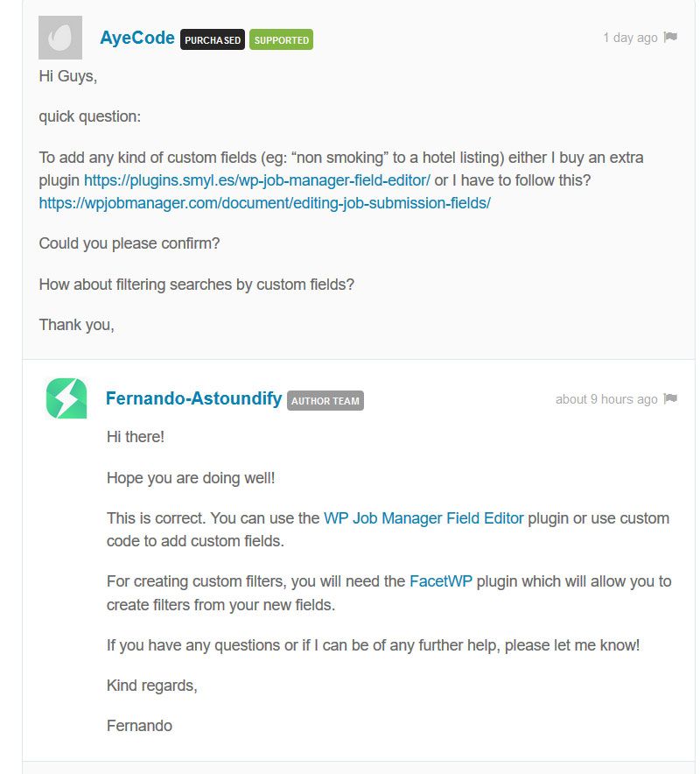Open the plugins.smyl.es field editor URL
Image resolution: width=700 pixels, height=774 pixels.
pos(256,180)
